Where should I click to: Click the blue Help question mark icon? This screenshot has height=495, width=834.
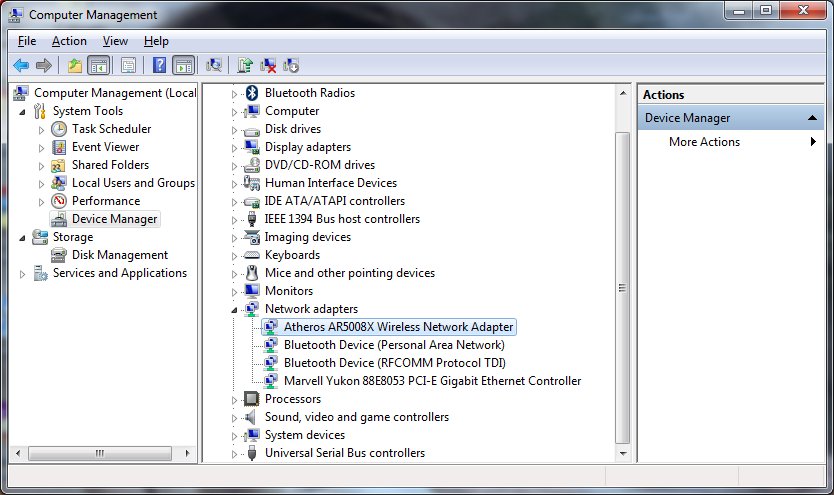159,65
